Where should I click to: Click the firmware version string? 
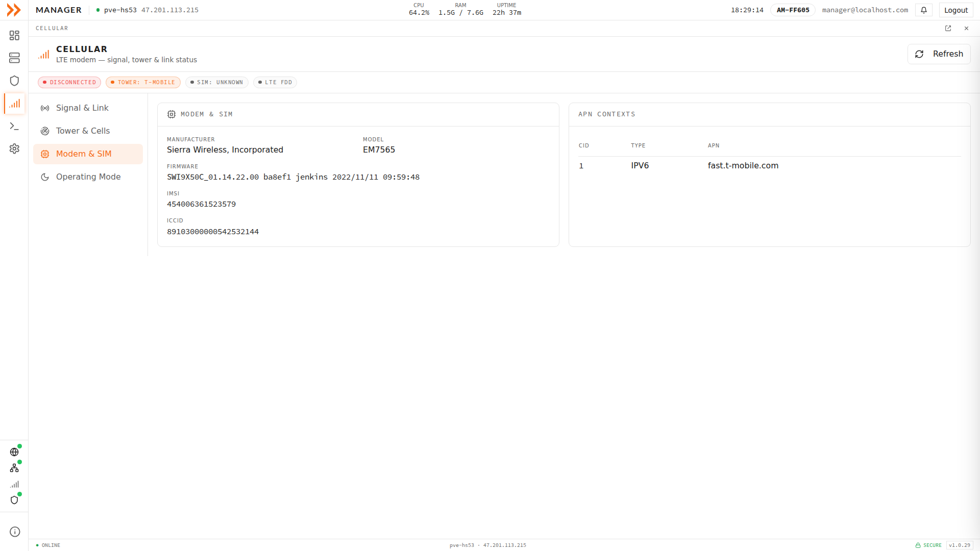point(293,177)
